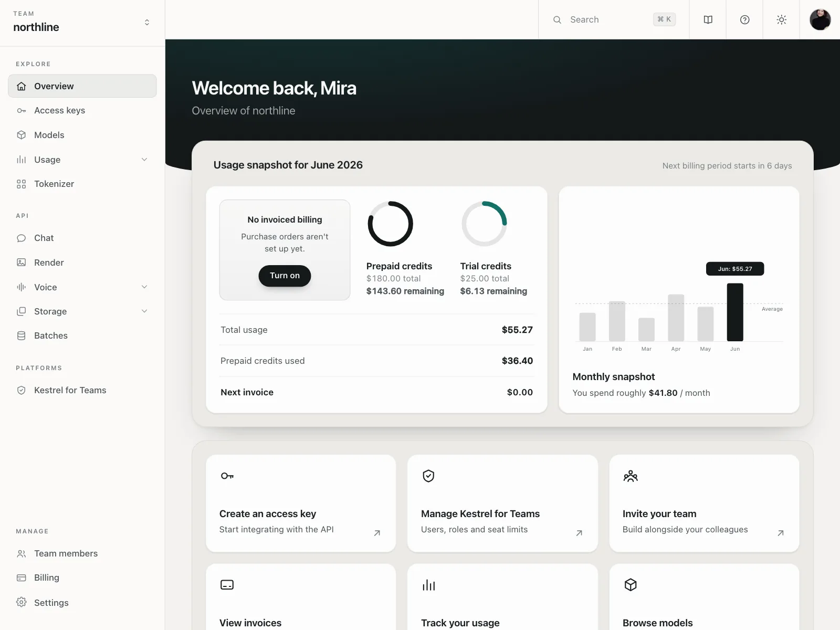The image size is (840, 630).
Task: Expand the Usage chevron
Action: (144, 160)
